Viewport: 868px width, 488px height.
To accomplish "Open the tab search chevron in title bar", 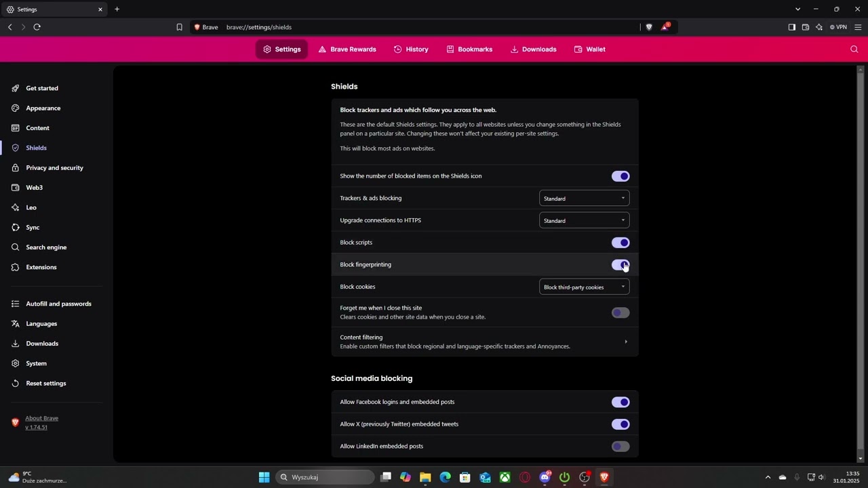I will pos(797,9).
